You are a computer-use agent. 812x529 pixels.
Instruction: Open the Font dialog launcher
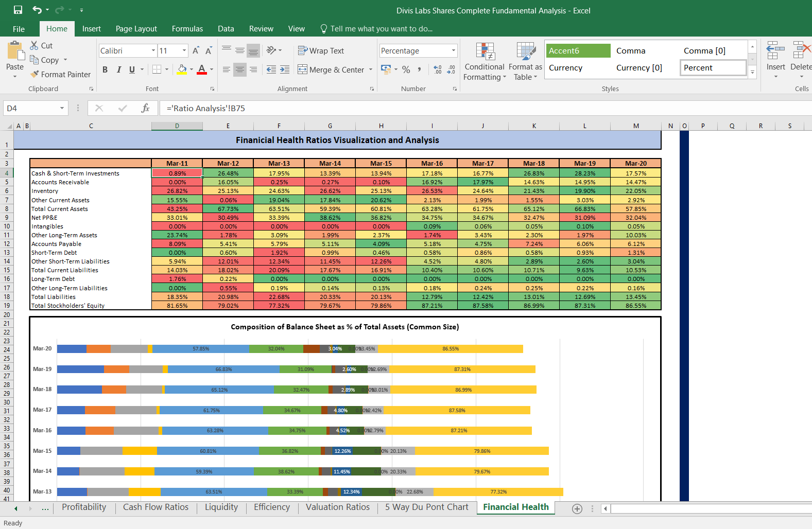pos(212,89)
